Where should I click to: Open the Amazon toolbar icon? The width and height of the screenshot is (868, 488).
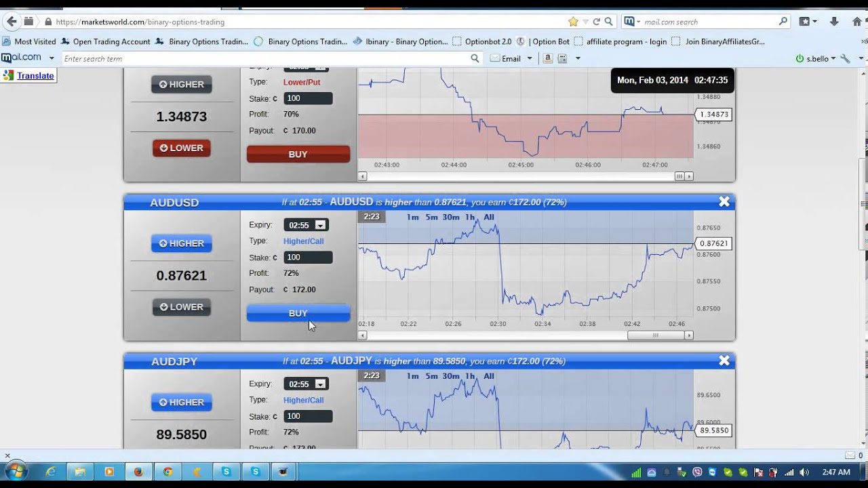548,58
